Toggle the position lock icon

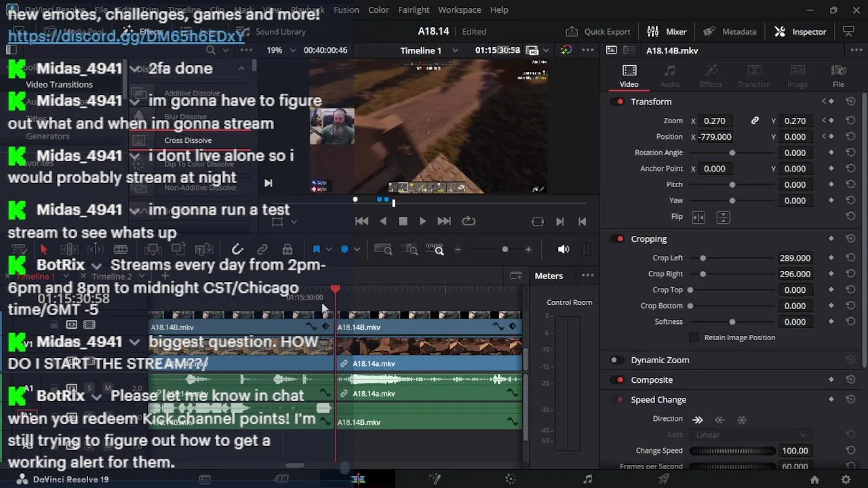[x=288, y=249]
